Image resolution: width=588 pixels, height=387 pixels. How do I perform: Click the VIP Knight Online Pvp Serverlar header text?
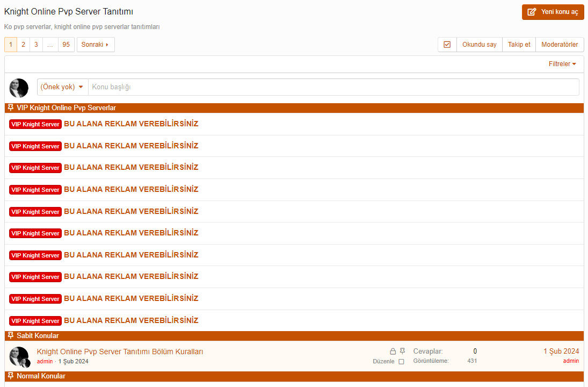pos(66,107)
